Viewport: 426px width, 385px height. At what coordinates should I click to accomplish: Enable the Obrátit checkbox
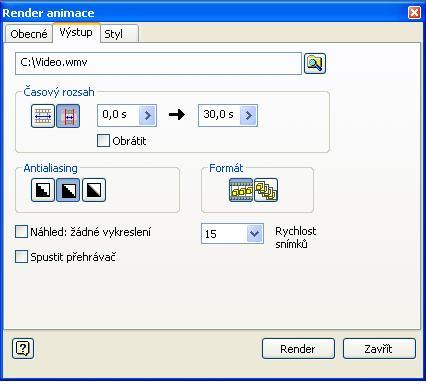point(103,140)
